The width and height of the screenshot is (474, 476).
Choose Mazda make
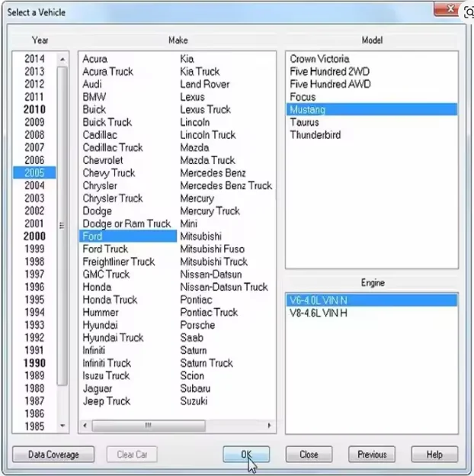tap(194, 147)
